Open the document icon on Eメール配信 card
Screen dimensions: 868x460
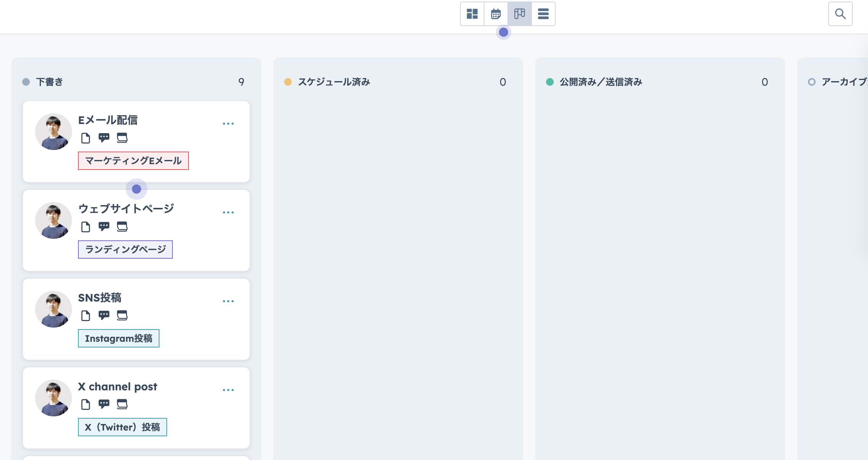tap(86, 138)
